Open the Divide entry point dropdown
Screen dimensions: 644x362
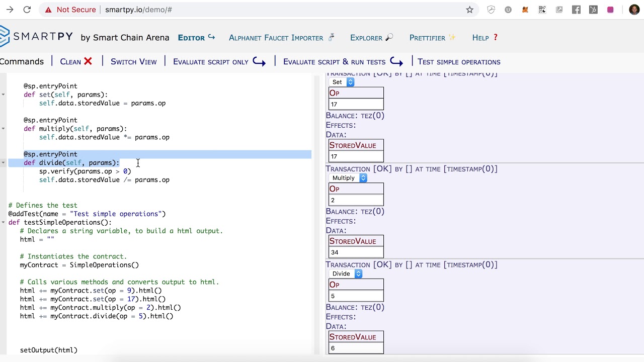point(346,274)
